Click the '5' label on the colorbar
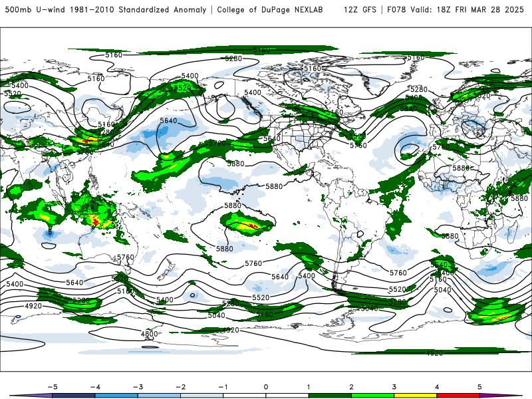 479,387
